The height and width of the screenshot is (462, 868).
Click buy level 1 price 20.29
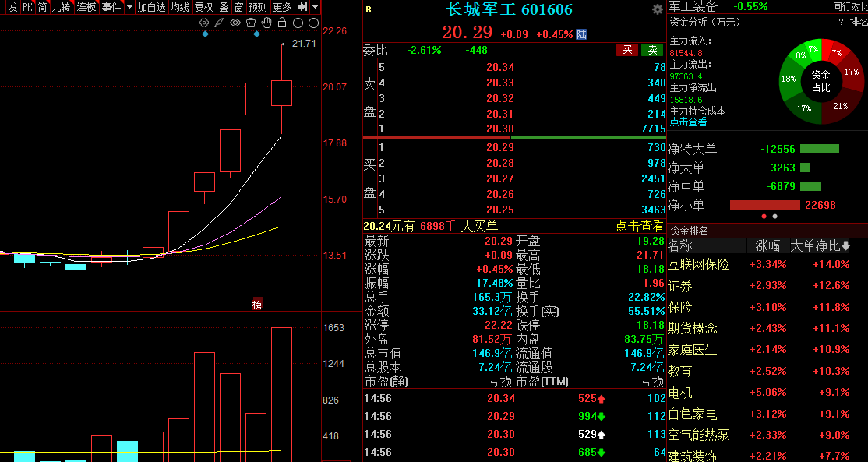pyautogui.click(x=500, y=148)
